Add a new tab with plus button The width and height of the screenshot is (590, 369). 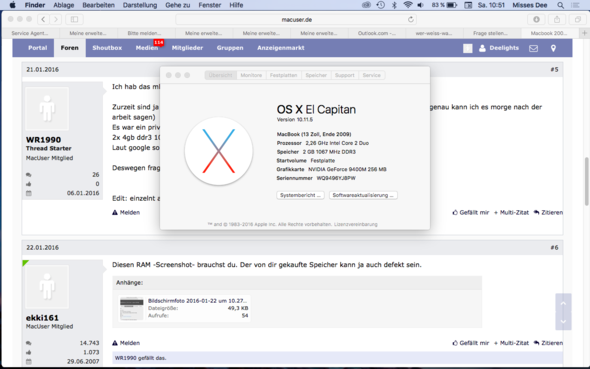(584, 33)
